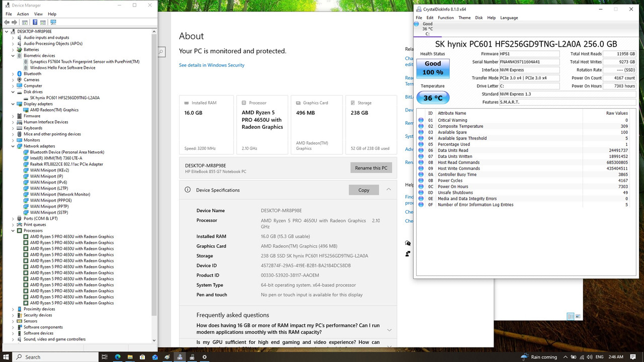Click the Attribute Name column header
Viewport: 644px width, 362px height.
452,113
